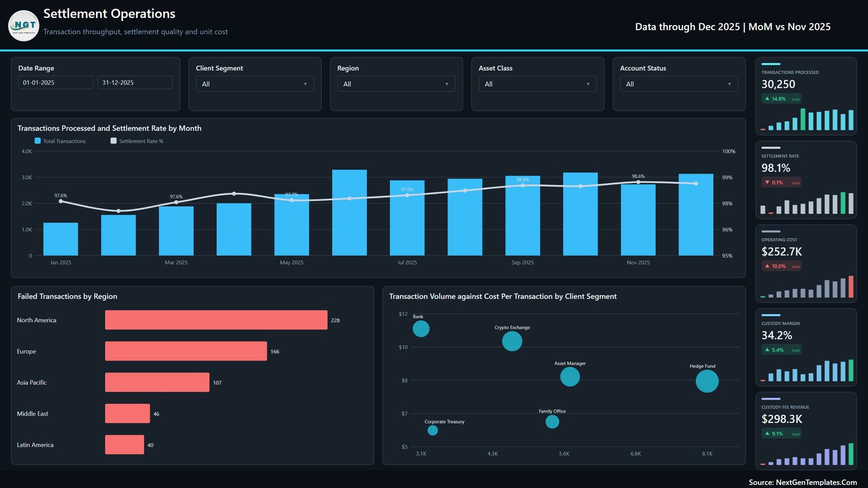This screenshot has height=488, width=868.
Task: Click the 'Failed Transactions by Region' title
Action: (x=67, y=296)
